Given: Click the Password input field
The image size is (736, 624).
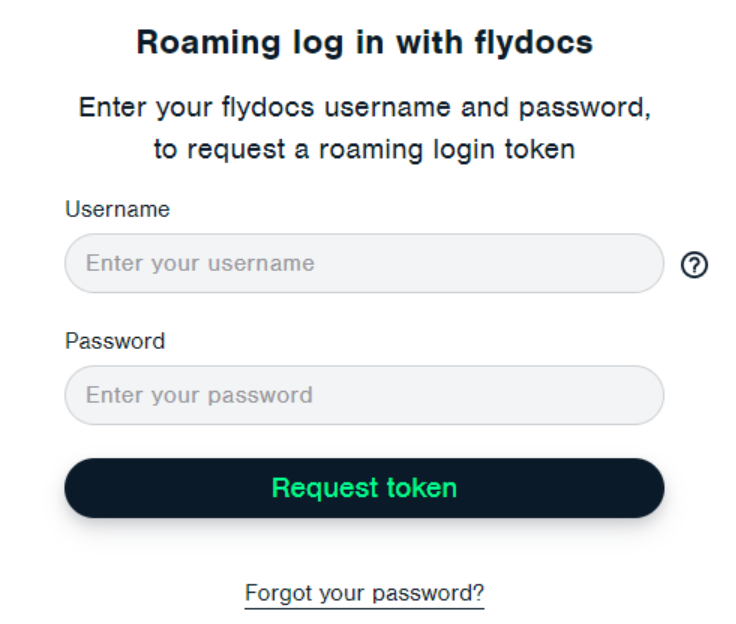Looking at the screenshot, I should coord(364,395).
